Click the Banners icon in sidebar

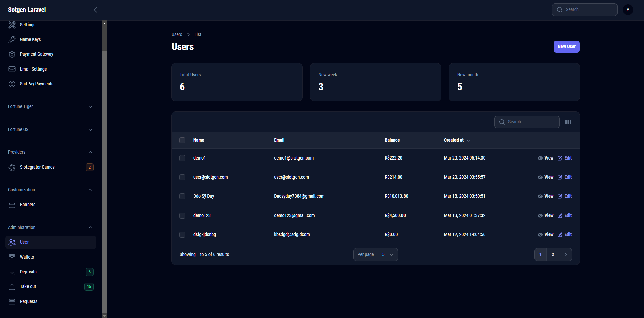12,205
